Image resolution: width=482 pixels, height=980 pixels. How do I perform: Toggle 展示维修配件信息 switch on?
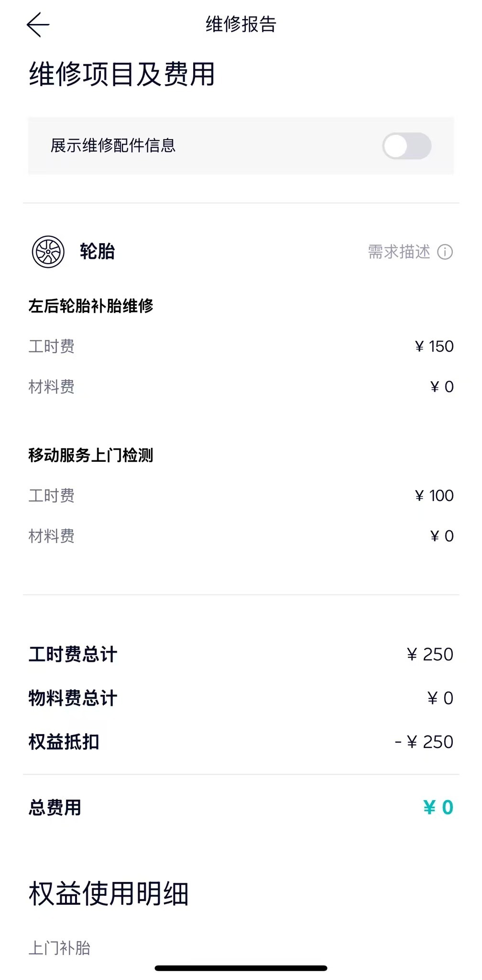pyautogui.click(x=406, y=146)
